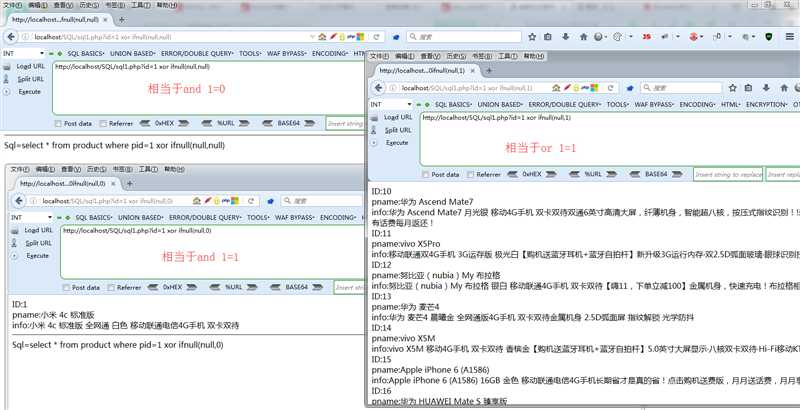The width and height of the screenshot is (800, 410).
Task: Click 0xHEX encode arrow in ifnull(null,null) window
Action: pyautogui.click(x=183, y=123)
